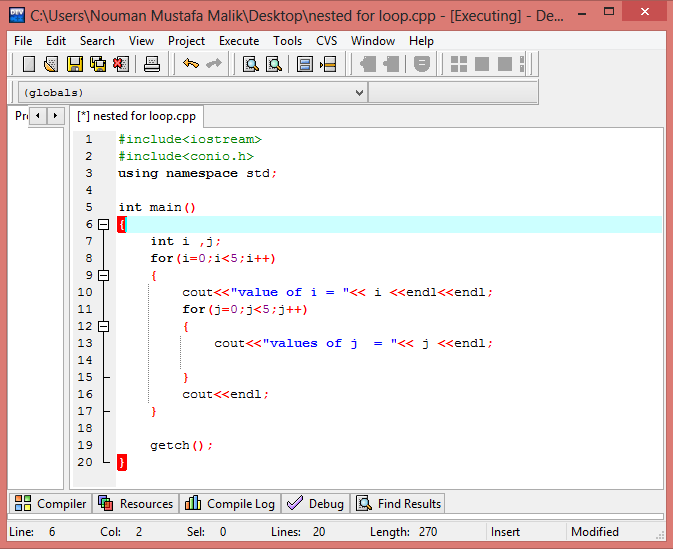The image size is (673, 549).
Task: Open the Execute menu
Action: (x=239, y=41)
